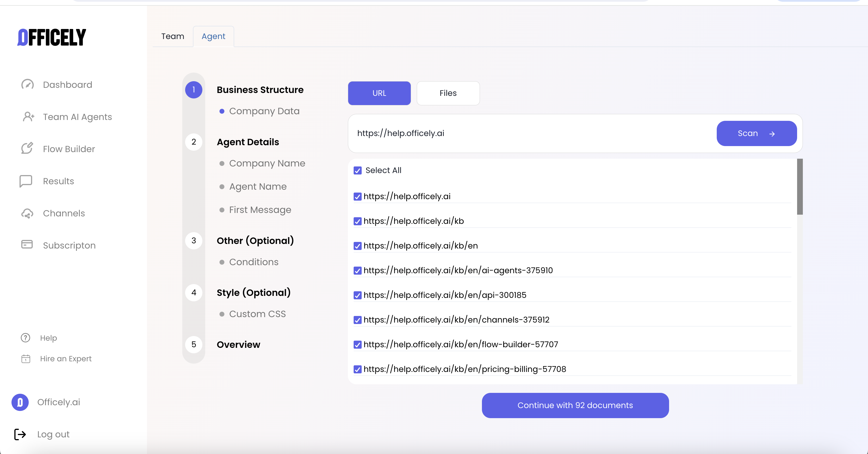868x454 pixels.
Task: Click the Team AI Agents person icon
Action: point(28,117)
